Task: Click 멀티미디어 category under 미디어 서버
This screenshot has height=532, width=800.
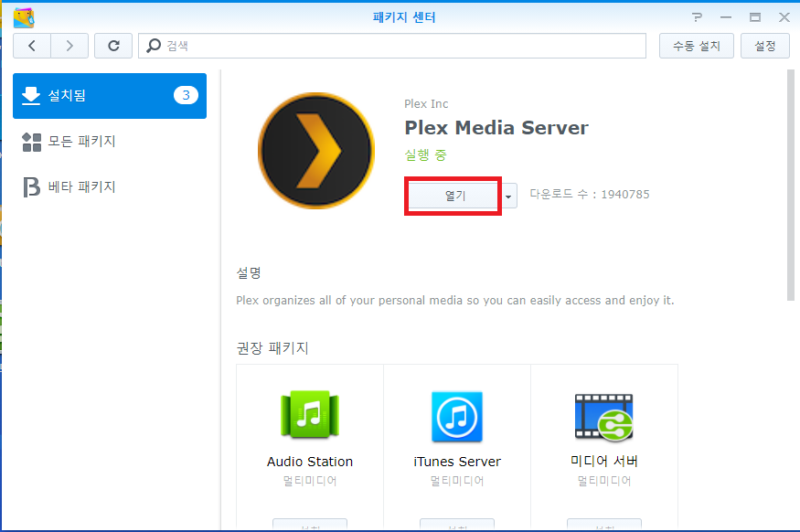Action: point(604,481)
